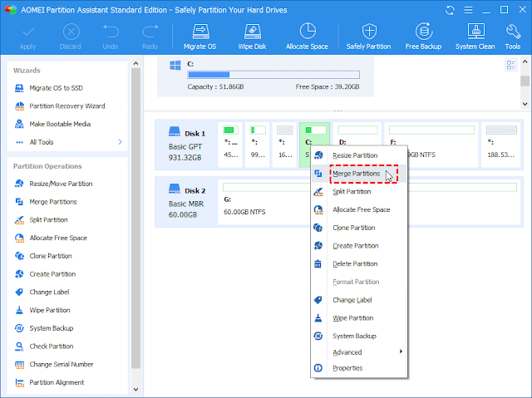Click the Disk 1 Basic GPT header
Viewport: 532px width, 398px height.
pos(187,145)
